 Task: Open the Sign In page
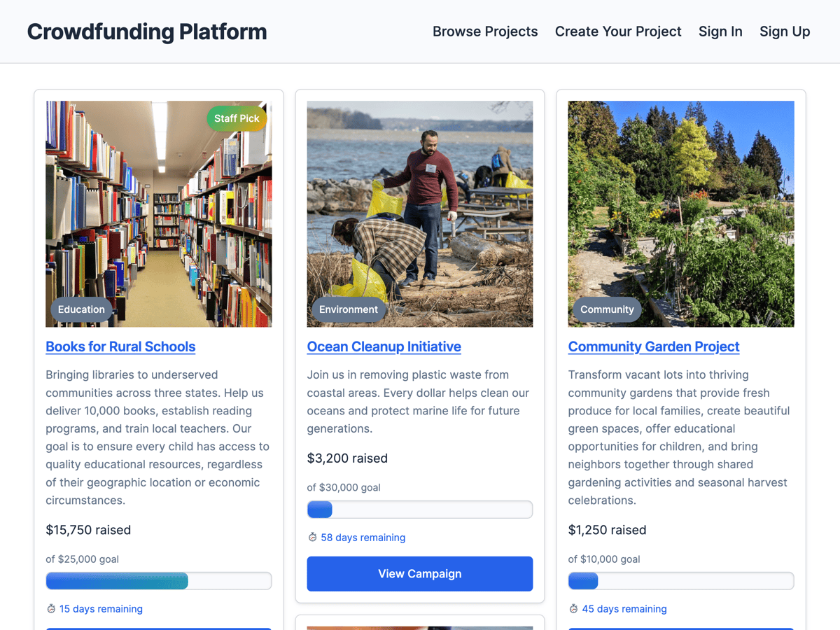pyautogui.click(x=720, y=31)
